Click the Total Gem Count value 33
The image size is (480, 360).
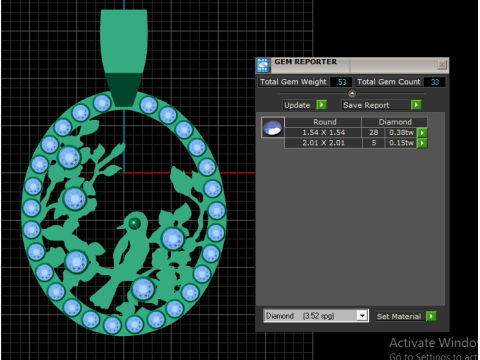pos(435,82)
